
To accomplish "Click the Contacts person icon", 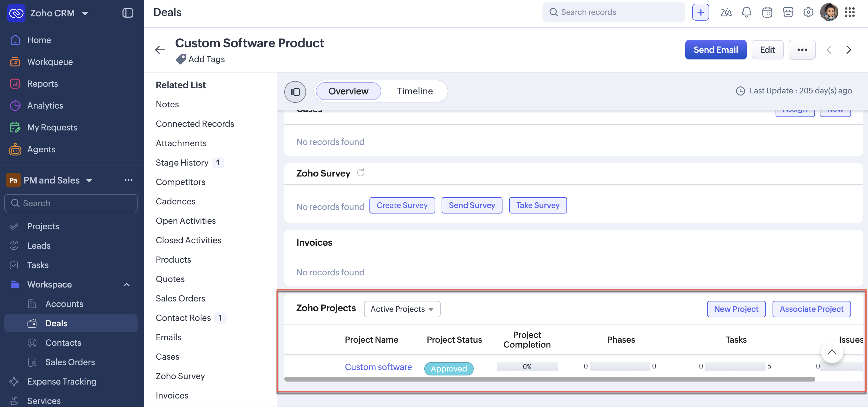I will tap(32, 343).
